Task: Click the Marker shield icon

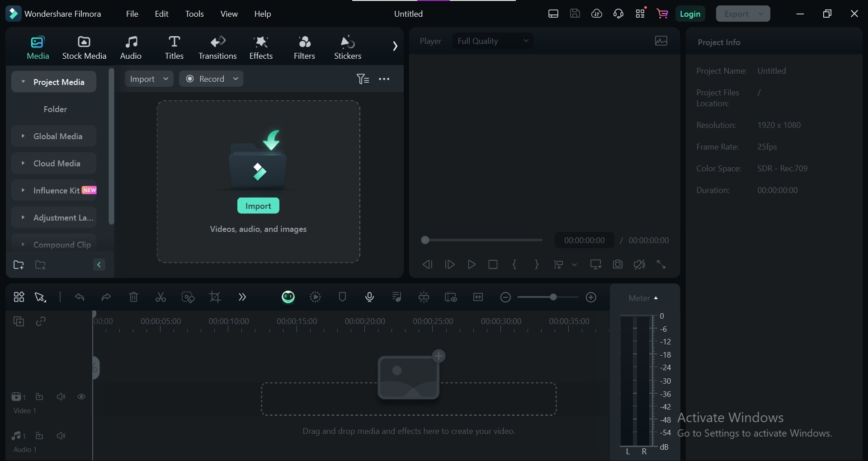Action: [x=342, y=297]
